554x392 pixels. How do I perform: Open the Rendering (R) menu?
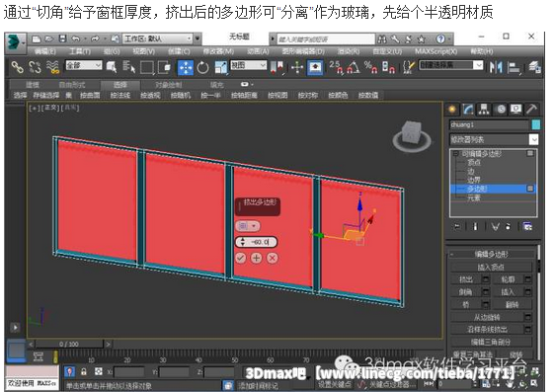click(x=349, y=51)
